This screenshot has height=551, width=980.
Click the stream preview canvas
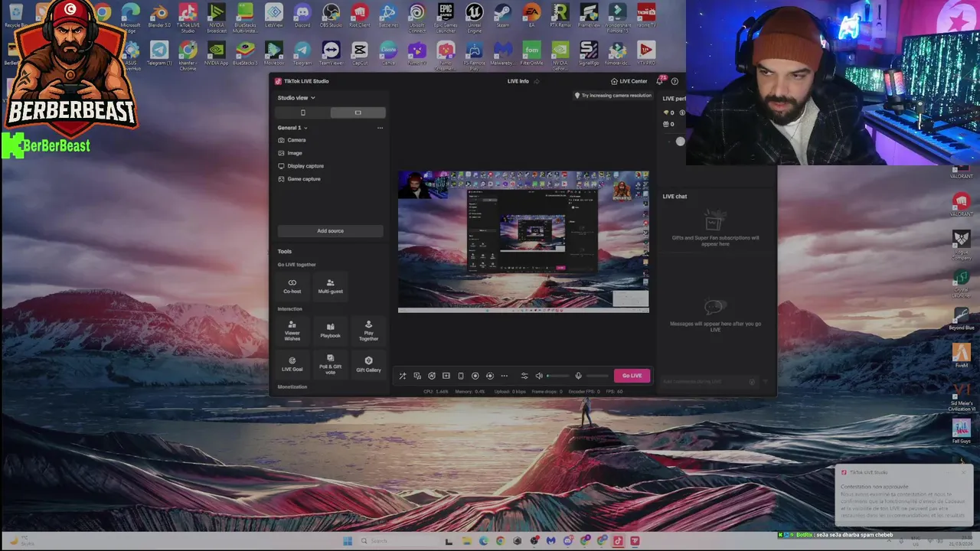(524, 242)
